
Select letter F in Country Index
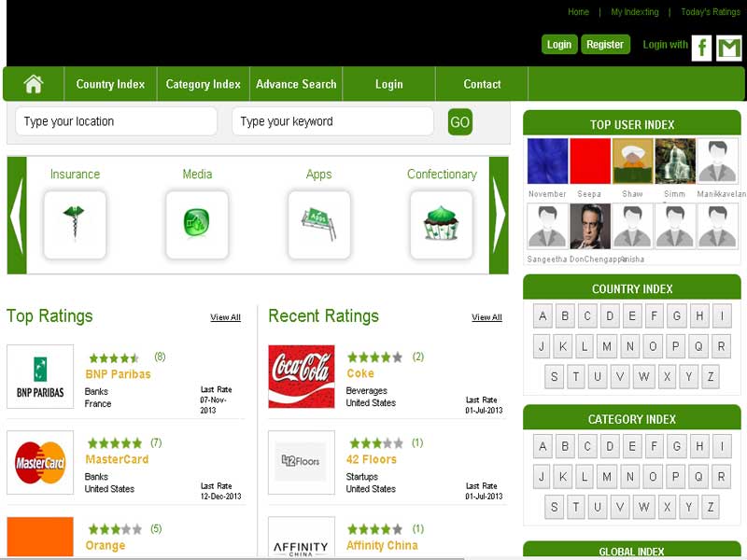pyautogui.click(x=655, y=316)
